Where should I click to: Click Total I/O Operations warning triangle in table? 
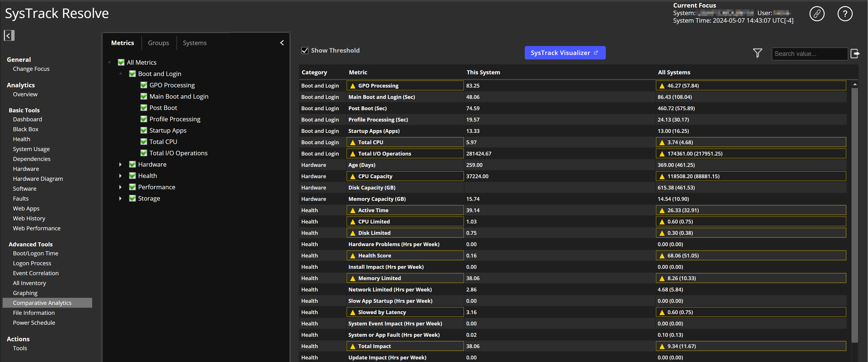353,154
